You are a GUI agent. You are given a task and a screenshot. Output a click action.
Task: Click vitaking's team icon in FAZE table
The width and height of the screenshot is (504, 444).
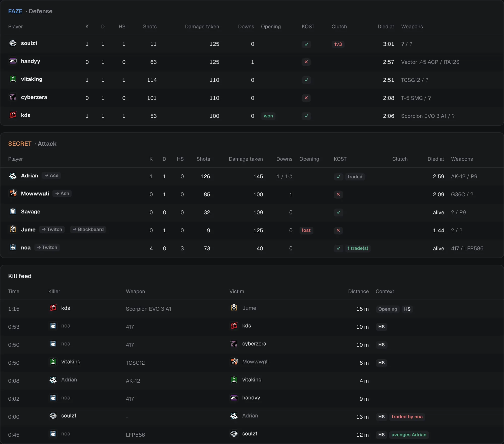[x=13, y=79]
